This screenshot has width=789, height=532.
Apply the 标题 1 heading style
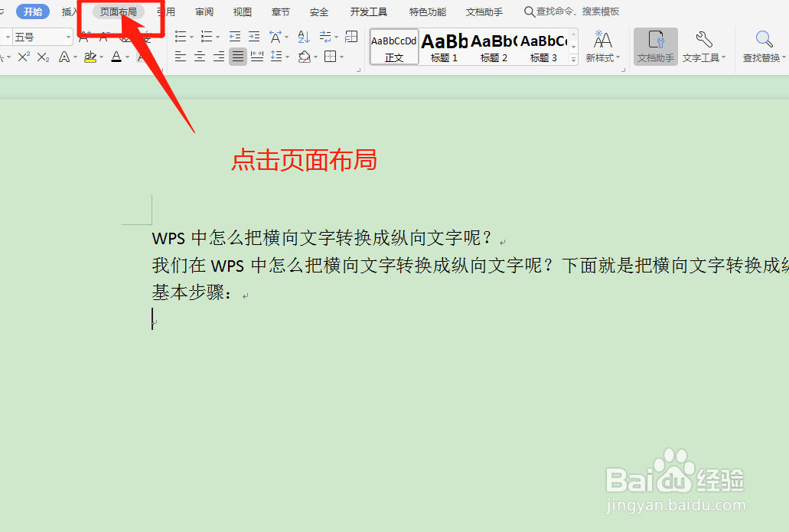point(444,47)
